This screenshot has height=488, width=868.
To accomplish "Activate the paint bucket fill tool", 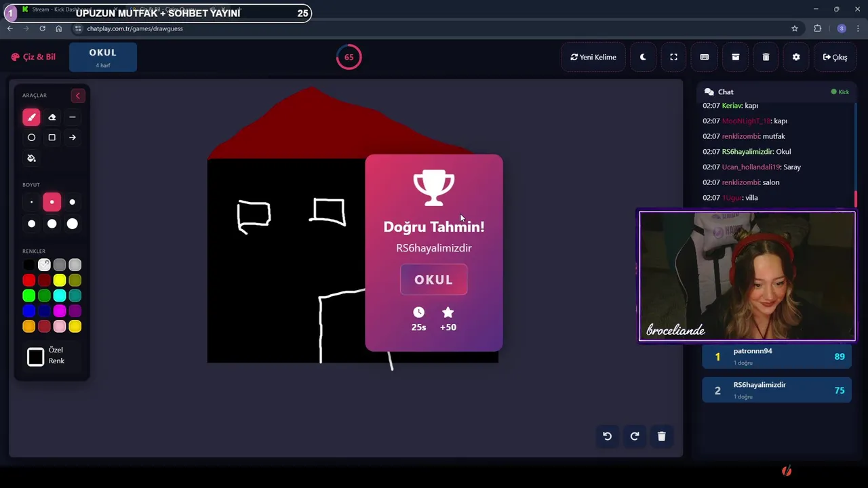I will coord(31,159).
